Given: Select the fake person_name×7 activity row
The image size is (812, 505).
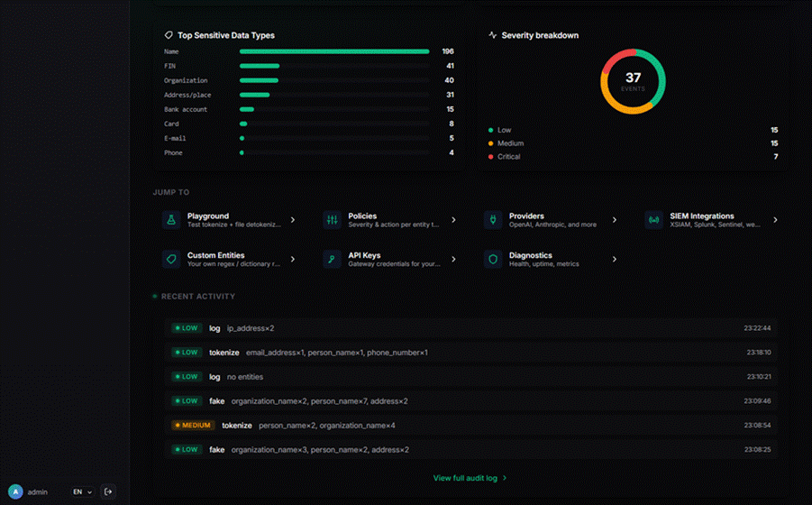Looking at the screenshot, I should click(470, 401).
